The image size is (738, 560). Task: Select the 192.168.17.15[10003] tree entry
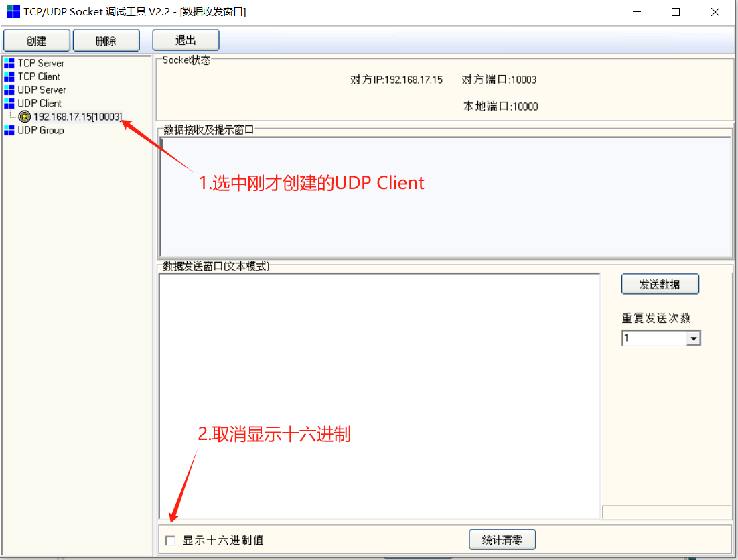coord(78,117)
